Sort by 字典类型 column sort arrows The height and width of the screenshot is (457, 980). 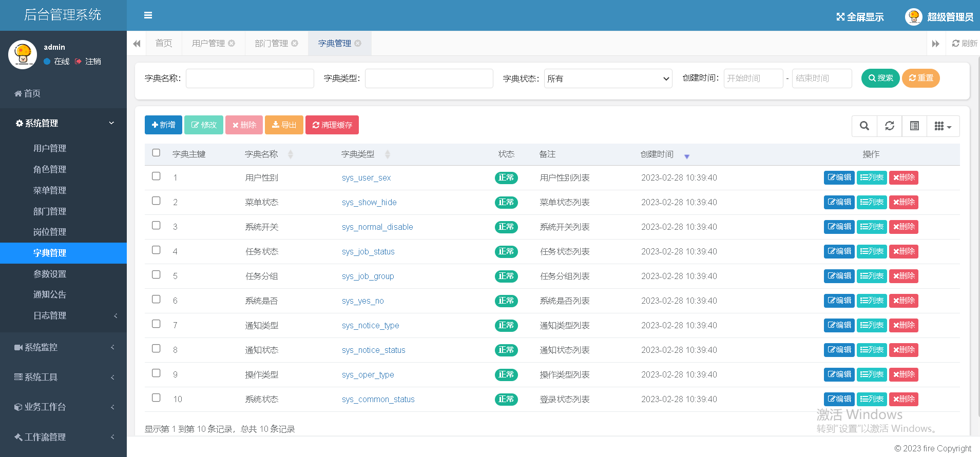click(x=388, y=154)
